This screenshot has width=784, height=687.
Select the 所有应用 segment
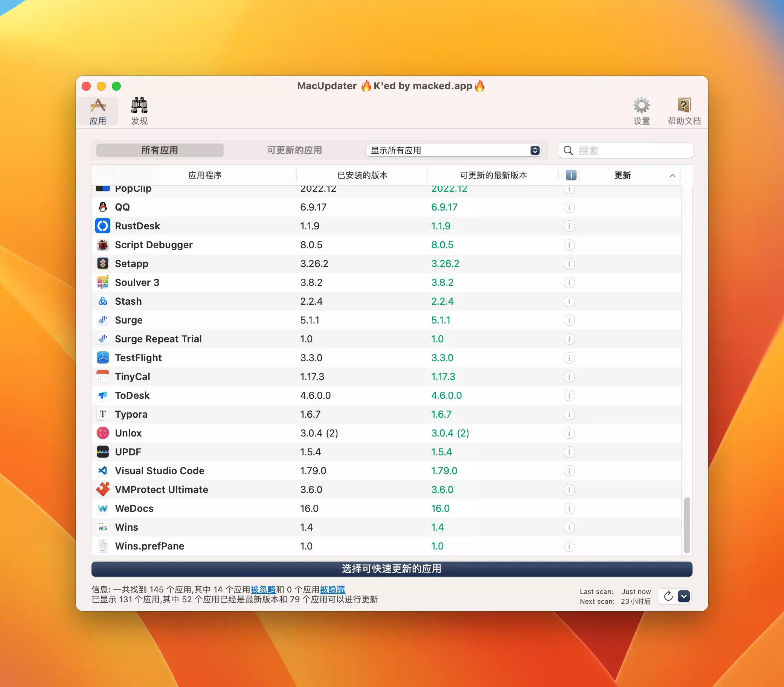tap(160, 150)
